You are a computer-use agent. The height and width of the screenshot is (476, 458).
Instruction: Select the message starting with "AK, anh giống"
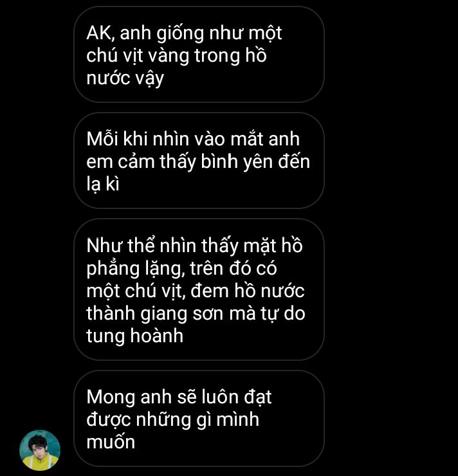click(x=199, y=54)
